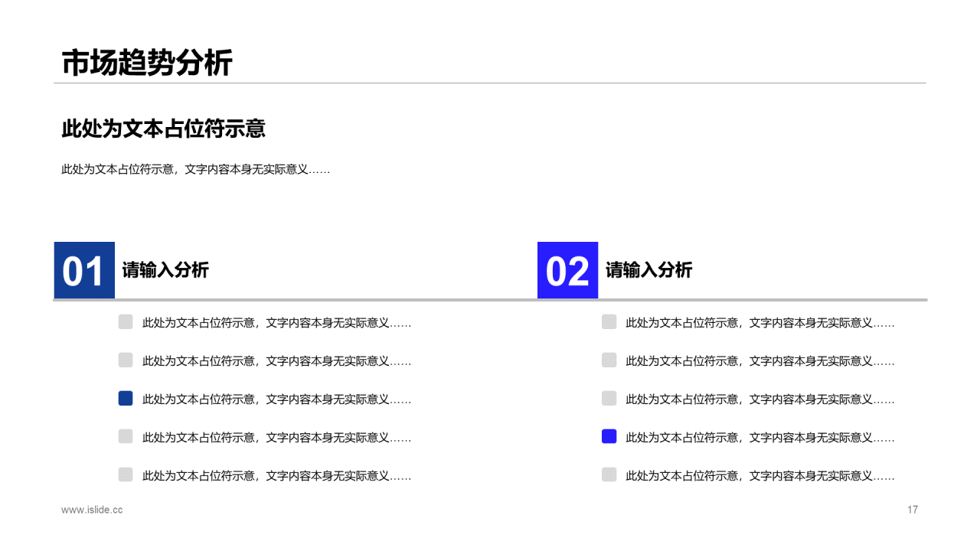This screenshot has width=980, height=551.
Task: Click the first placeholder text line under 02
Action: [x=759, y=323]
